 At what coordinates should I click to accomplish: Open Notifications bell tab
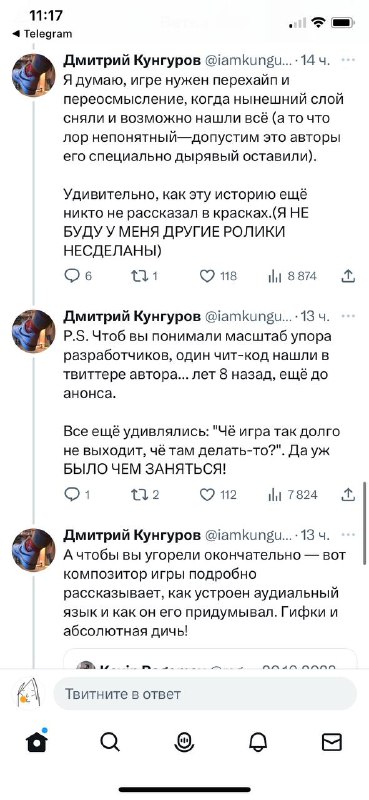point(258,742)
